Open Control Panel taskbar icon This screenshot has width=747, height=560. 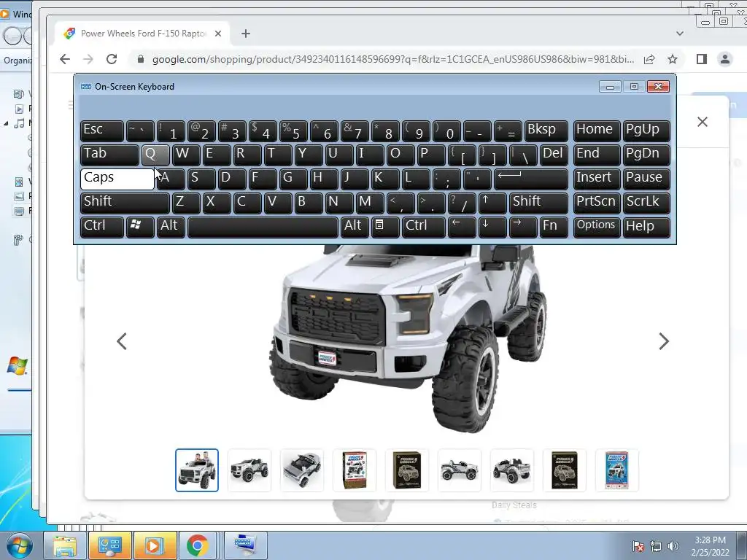(x=109, y=545)
